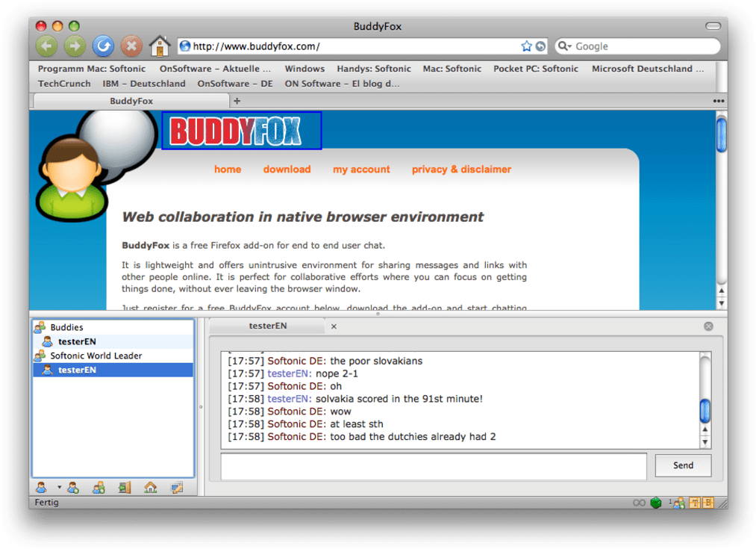Click the add group icon in buddy toolbar

[x=99, y=488]
